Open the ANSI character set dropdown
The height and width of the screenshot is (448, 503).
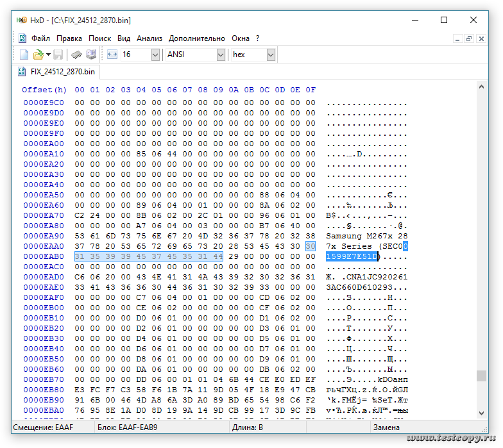pyautogui.click(x=221, y=55)
